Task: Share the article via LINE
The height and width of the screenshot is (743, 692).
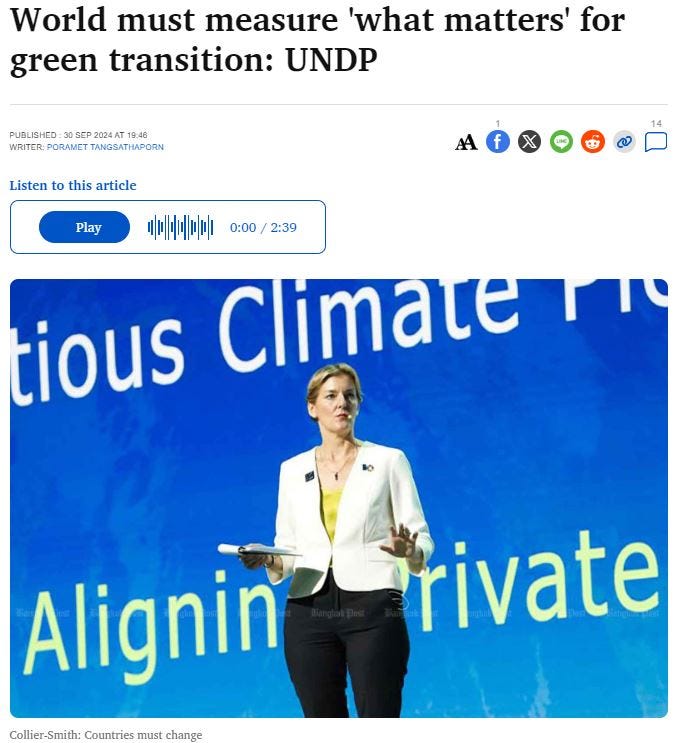Action: click(561, 142)
